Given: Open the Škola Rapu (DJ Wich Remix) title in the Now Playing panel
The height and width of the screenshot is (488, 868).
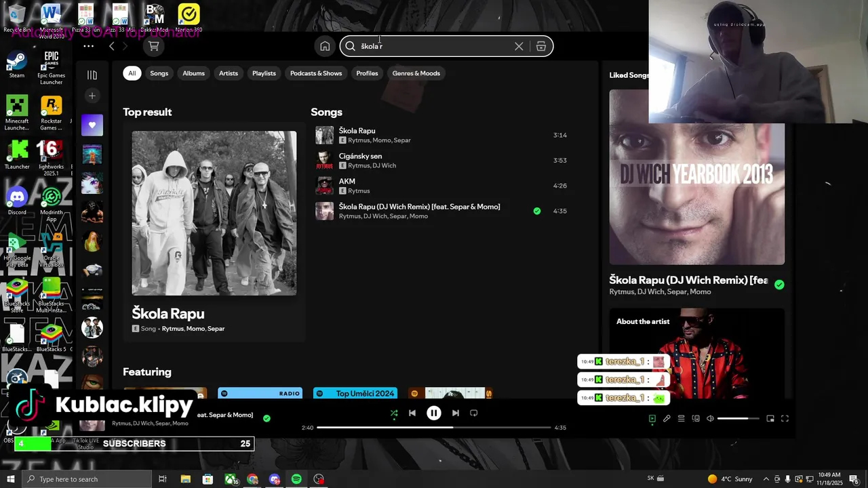Looking at the screenshot, I should [688, 280].
